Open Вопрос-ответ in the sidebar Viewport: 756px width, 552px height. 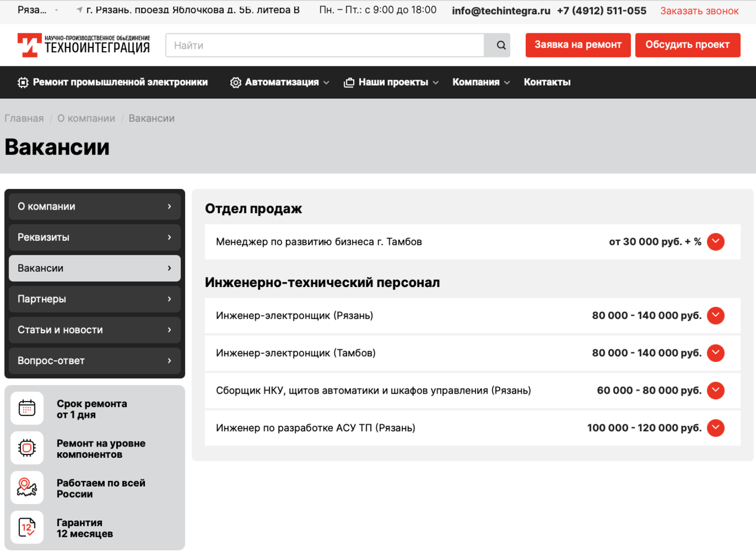click(x=95, y=361)
